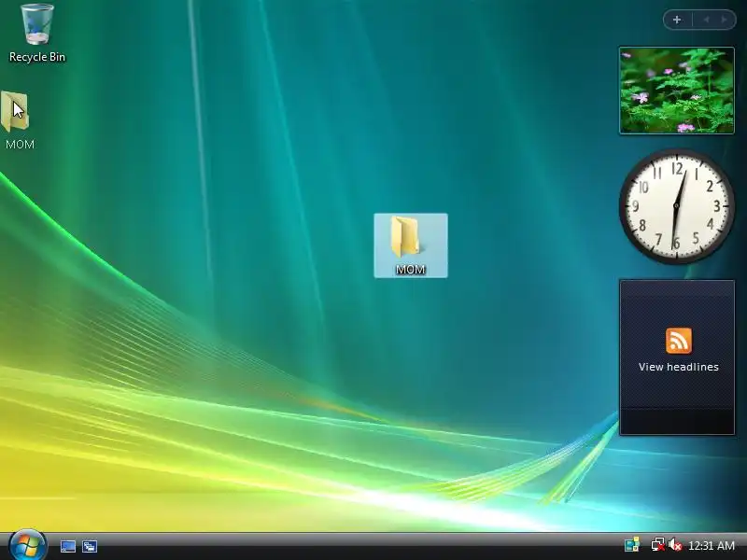Click the sidebar previous-page arrow

click(x=706, y=20)
